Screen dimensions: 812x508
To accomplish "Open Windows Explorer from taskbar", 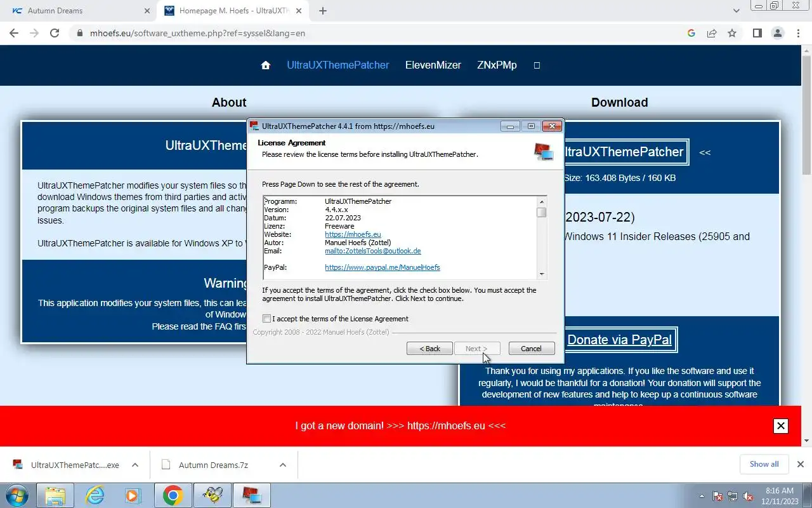I will 55,495.
